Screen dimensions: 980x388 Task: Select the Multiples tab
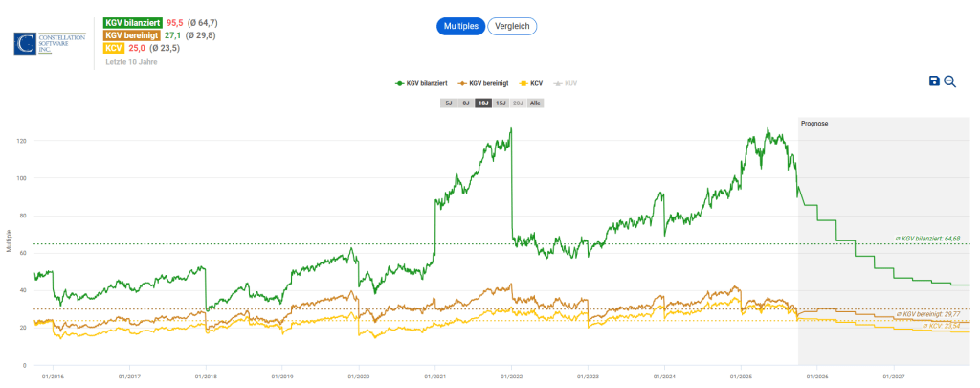tap(461, 26)
